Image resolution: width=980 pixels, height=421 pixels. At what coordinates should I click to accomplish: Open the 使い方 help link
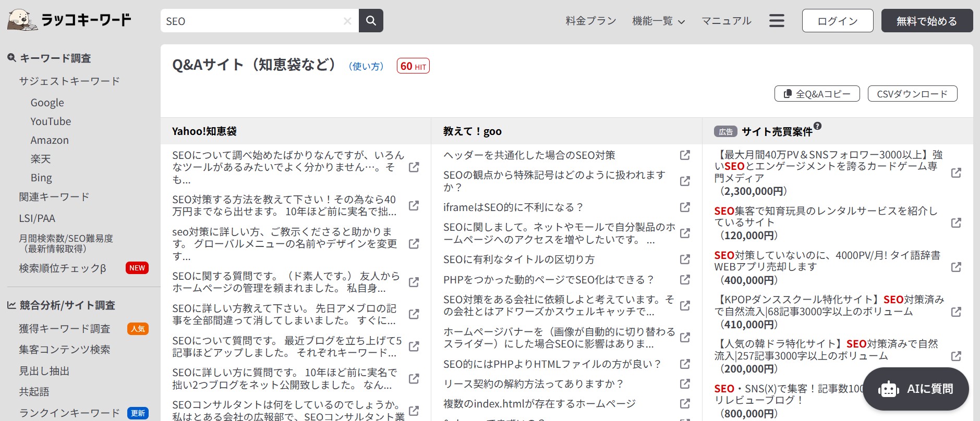[x=366, y=66]
